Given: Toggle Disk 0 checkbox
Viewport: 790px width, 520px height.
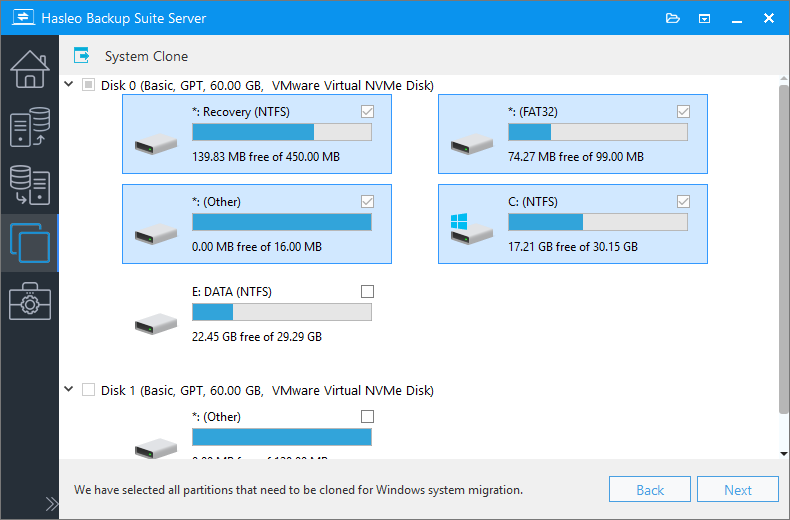Looking at the screenshot, I should coord(88,85).
